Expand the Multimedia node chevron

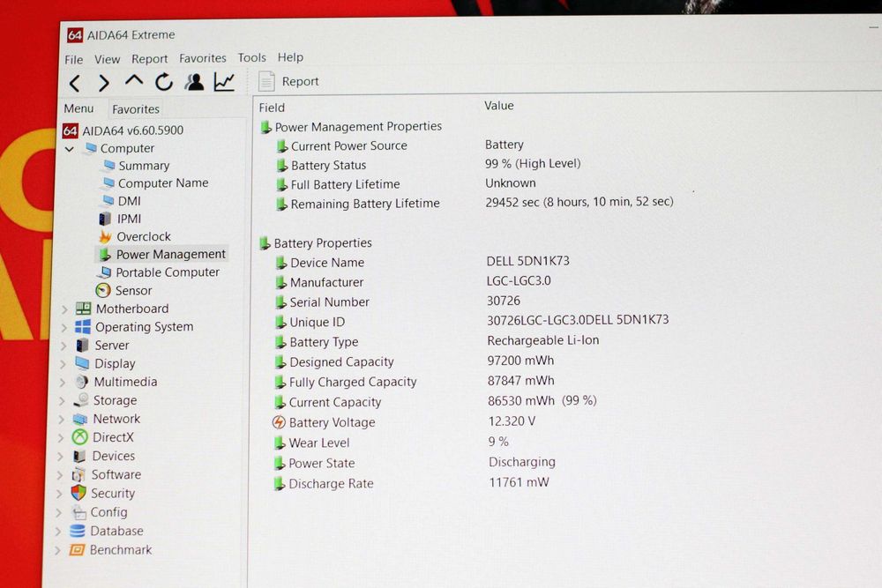tap(62, 383)
